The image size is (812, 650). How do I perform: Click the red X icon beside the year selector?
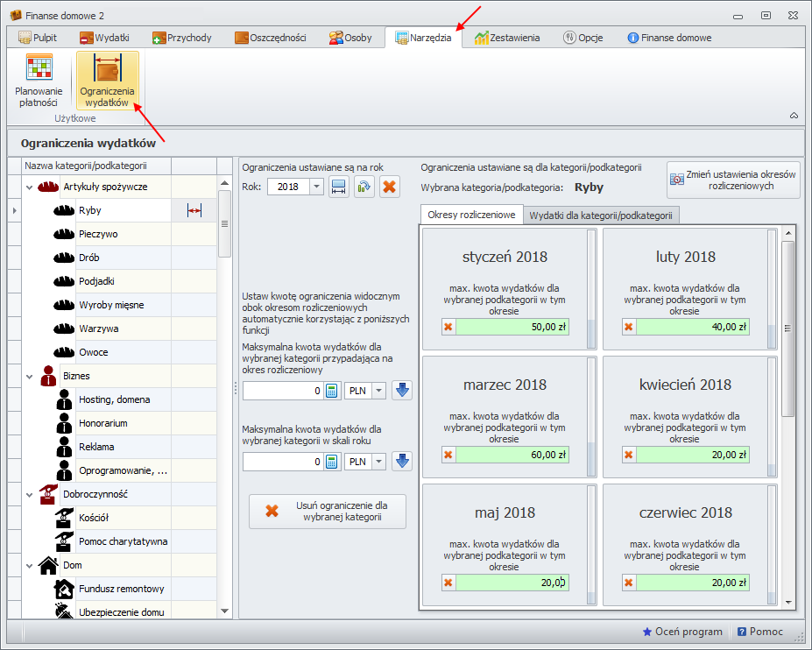coord(390,187)
